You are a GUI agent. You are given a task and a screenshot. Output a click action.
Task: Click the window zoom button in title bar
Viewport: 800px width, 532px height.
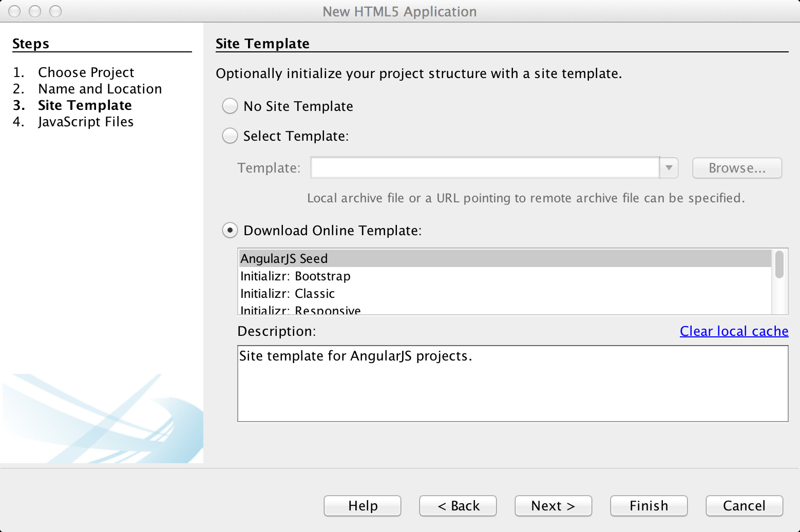(x=55, y=11)
